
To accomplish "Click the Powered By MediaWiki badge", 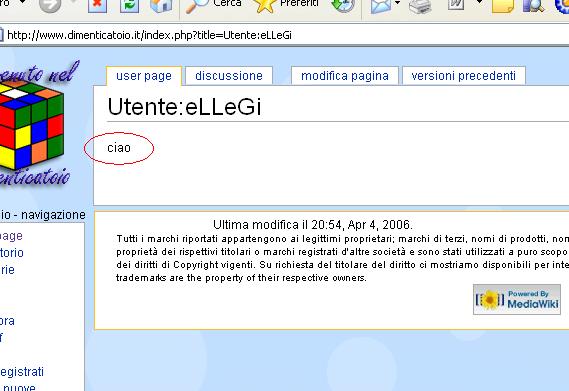I will pyautogui.click(x=517, y=300).
